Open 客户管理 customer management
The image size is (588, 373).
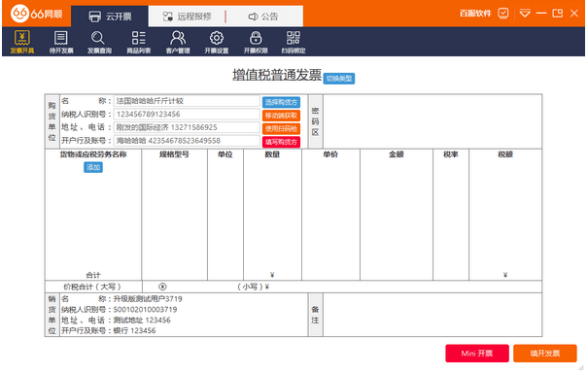click(178, 42)
